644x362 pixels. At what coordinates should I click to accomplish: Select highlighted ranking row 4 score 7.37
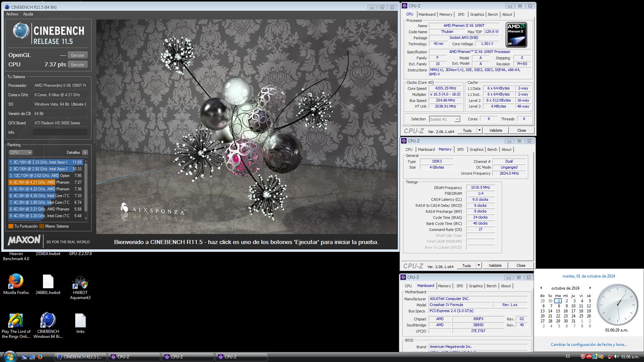pyautogui.click(x=46, y=182)
